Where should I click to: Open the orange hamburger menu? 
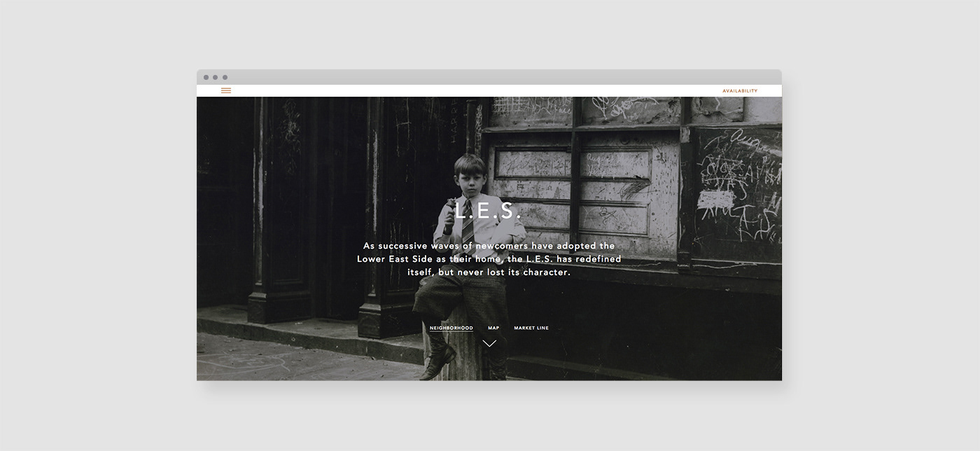(x=226, y=90)
